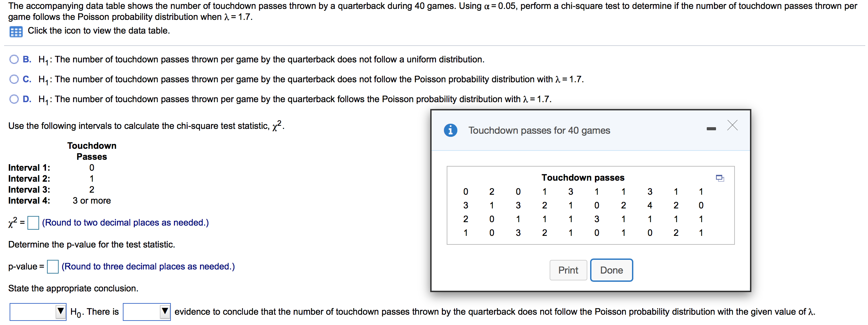Click the info icon on the dialog header
The image size is (868, 325).
450,130
